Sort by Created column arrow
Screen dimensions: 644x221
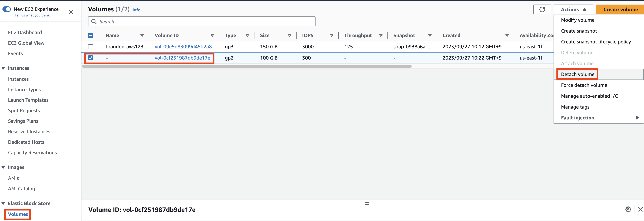tap(507, 35)
